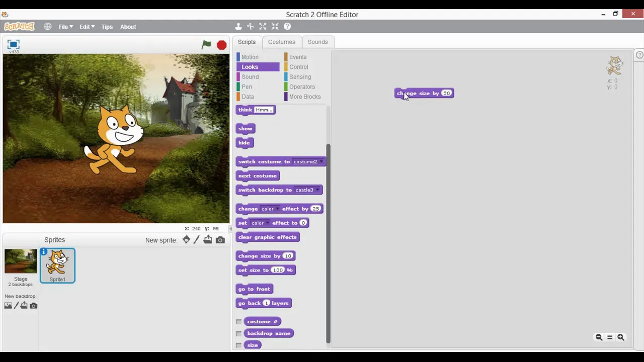Create new sprite from camera
The height and width of the screenshot is (362, 644).
pos(220,240)
